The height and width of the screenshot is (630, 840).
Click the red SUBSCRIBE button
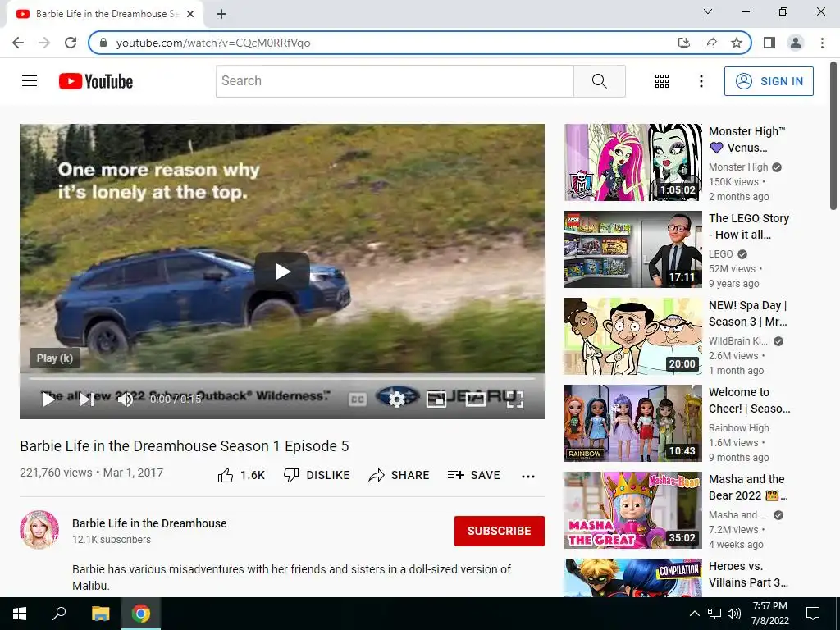pos(500,531)
